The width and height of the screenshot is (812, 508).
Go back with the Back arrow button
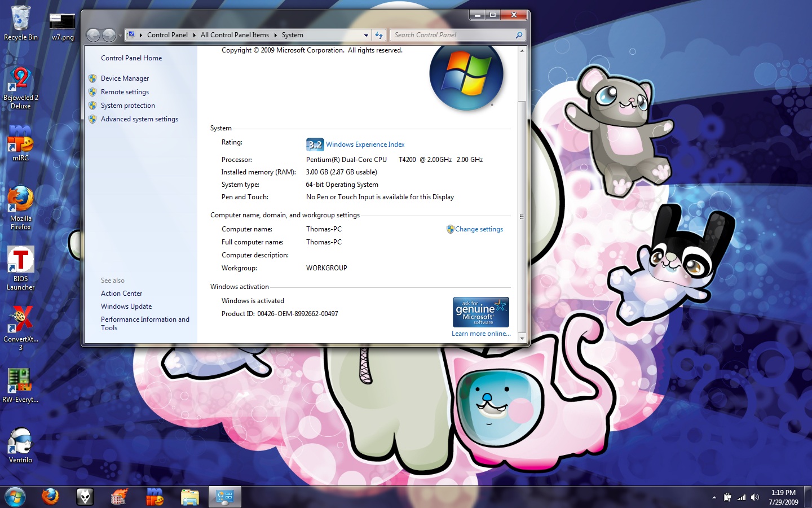click(x=93, y=35)
